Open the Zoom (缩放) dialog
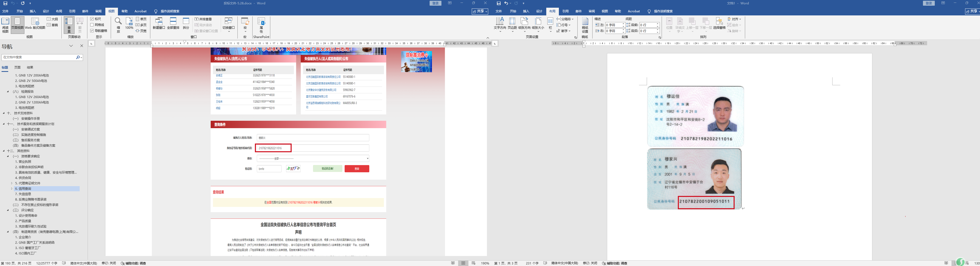Viewport: 980px width, 266px height. coord(118,25)
